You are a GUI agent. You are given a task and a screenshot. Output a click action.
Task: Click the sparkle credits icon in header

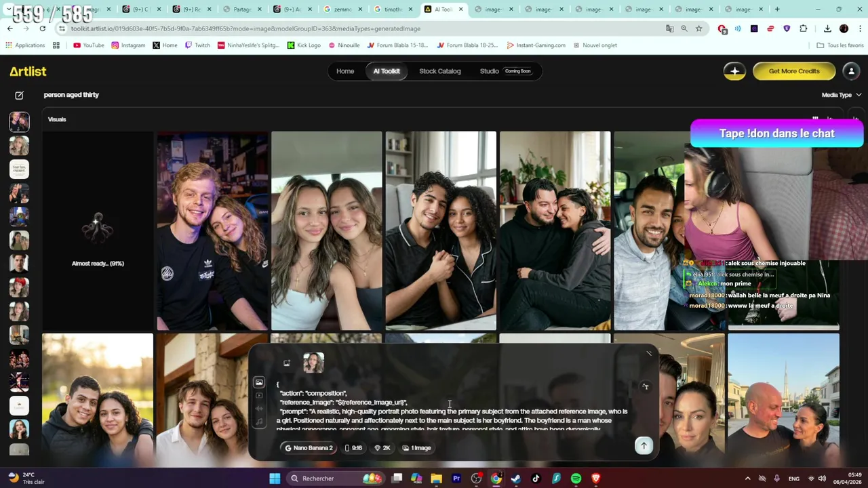734,71
